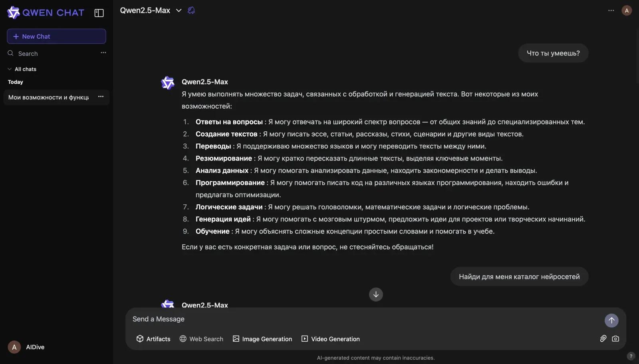Screen dimensions: 639x364
Task: Jump to bottom with down-arrow button
Action: [376, 295]
